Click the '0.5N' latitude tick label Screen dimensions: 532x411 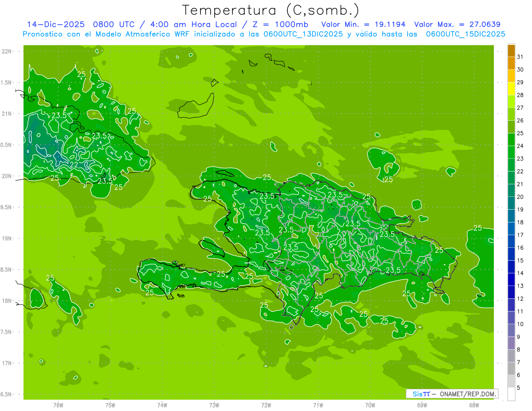point(7,145)
